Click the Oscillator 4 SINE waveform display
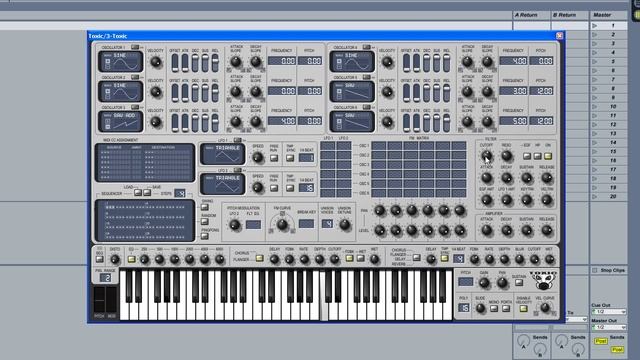640x360 pixels. [x=352, y=62]
